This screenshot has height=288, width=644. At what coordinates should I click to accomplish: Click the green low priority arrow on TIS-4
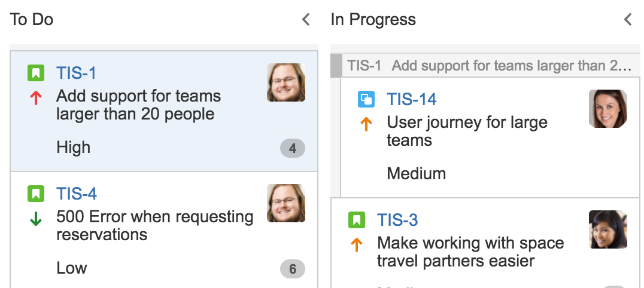coord(36,219)
